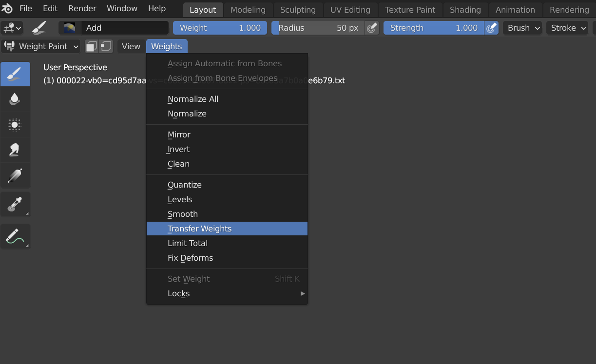Switch to the Layout workspace tab
Image resolution: width=596 pixels, height=364 pixels.
click(x=203, y=10)
